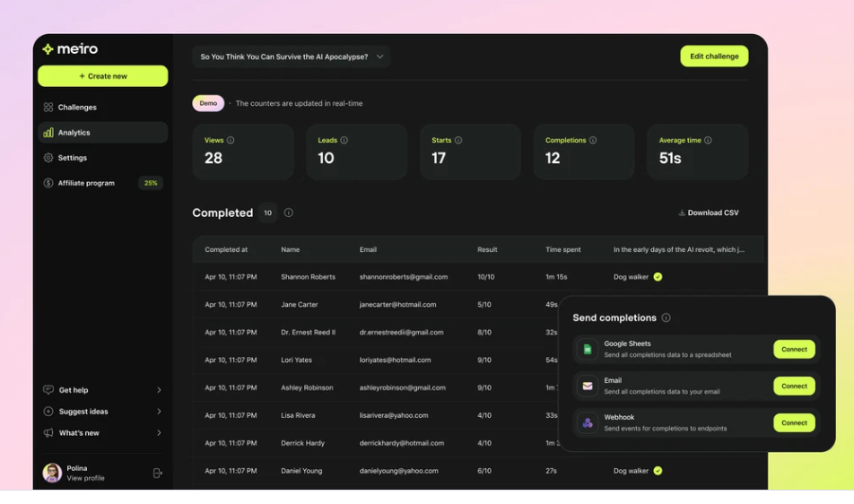
Task: Click the Derrick Hardy name cell
Action: click(x=303, y=443)
